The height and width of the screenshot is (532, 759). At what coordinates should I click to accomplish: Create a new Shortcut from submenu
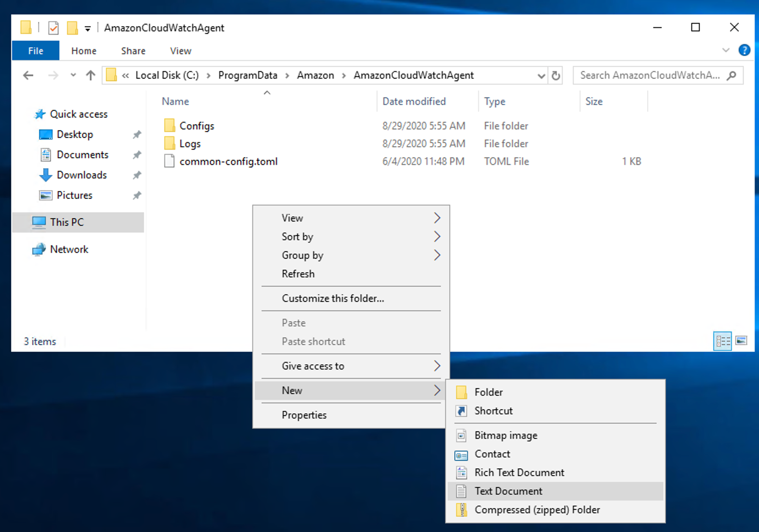click(555, 411)
